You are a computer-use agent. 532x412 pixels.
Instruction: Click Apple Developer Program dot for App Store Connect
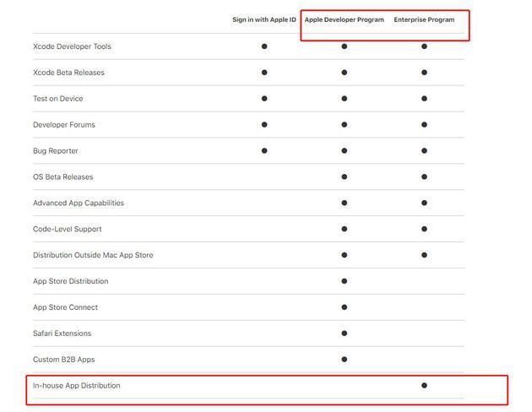click(345, 307)
